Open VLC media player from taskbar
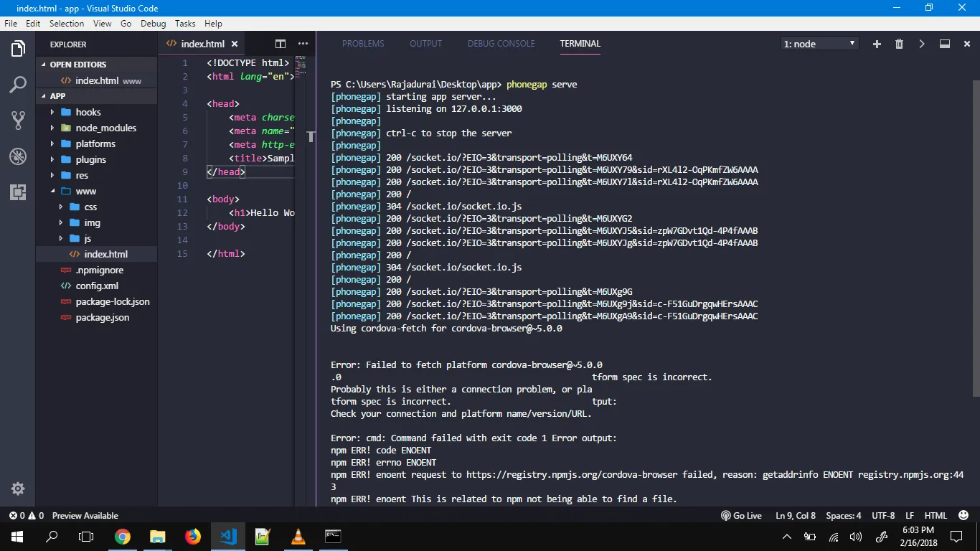 [x=298, y=536]
